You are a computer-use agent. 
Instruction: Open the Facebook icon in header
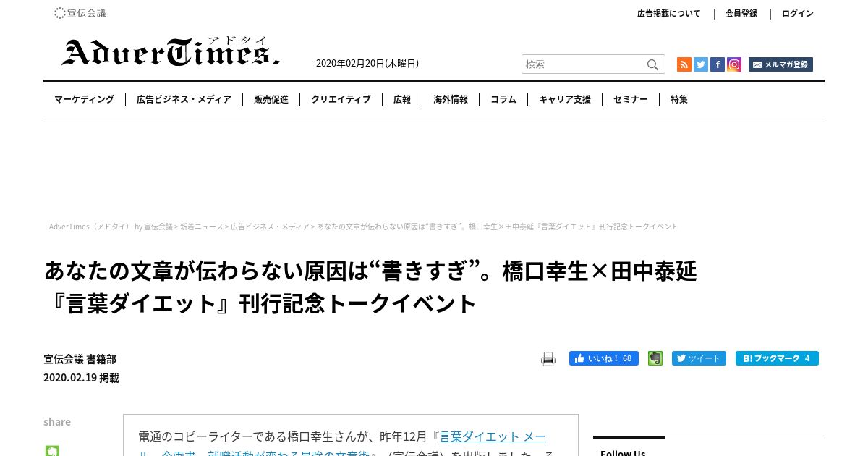tap(718, 64)
